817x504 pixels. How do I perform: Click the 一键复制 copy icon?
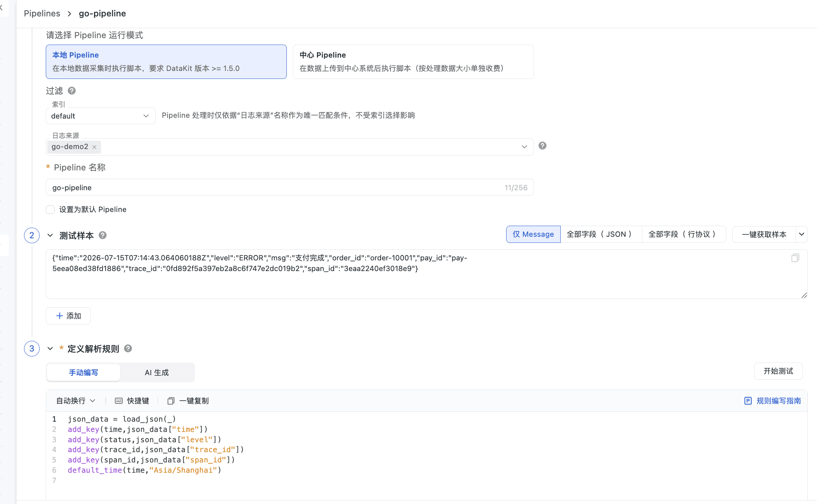(171, 401)
